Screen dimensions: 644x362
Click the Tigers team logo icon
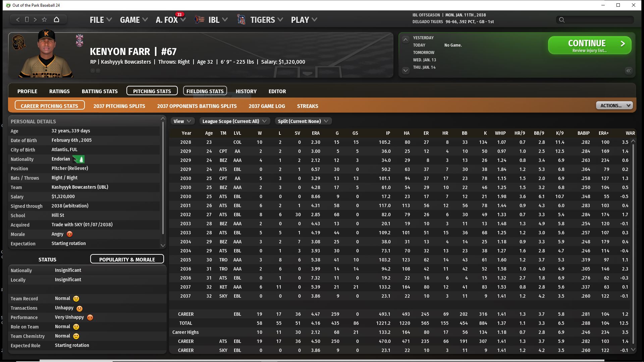(241, 20)
